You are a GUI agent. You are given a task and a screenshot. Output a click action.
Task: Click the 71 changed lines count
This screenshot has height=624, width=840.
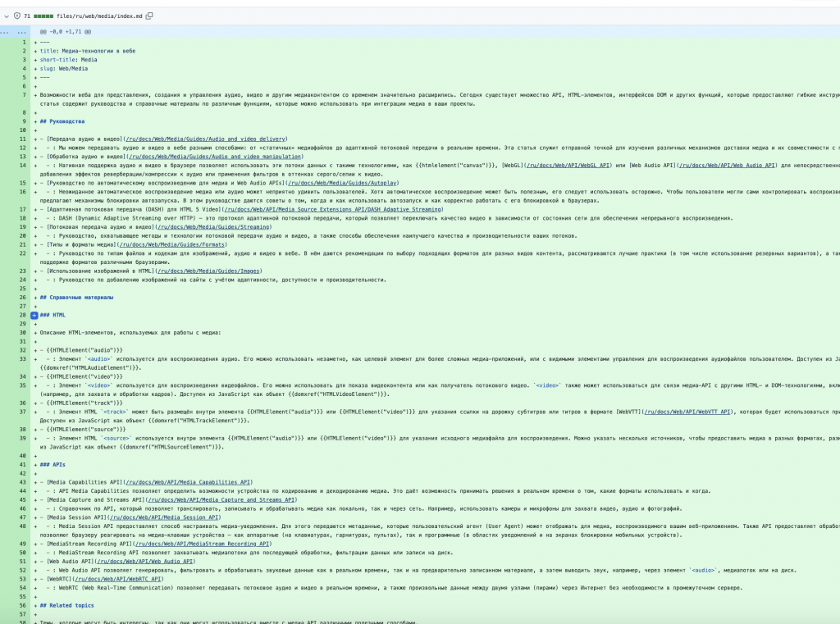click(x=27, y=16)
